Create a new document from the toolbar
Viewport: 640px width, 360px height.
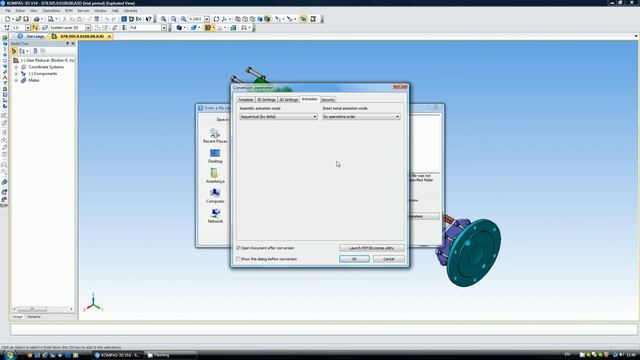[7, 19]
